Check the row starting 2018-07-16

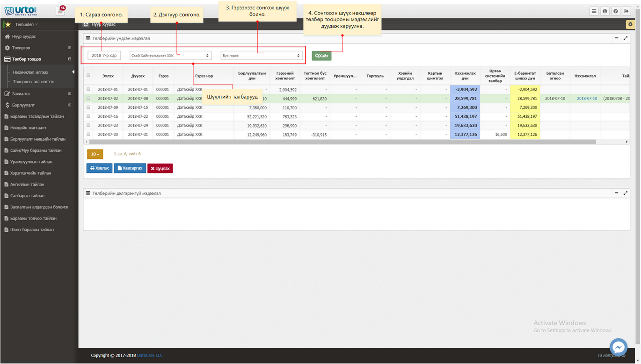pyautogui.click(x=88, y=116)
